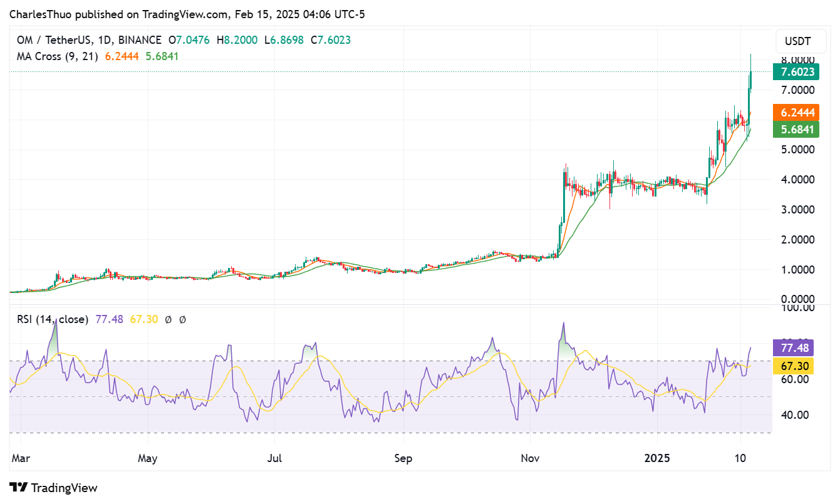Click the green 5.6841 MA price tag

click(796, 130)
